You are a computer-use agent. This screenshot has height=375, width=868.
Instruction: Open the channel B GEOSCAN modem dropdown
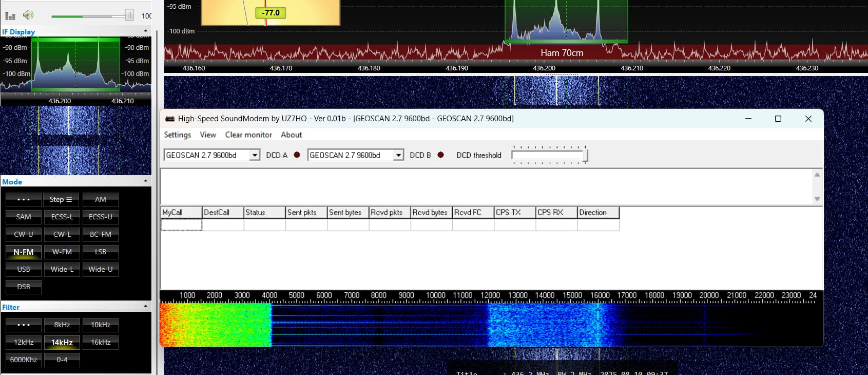click(398, 155)
